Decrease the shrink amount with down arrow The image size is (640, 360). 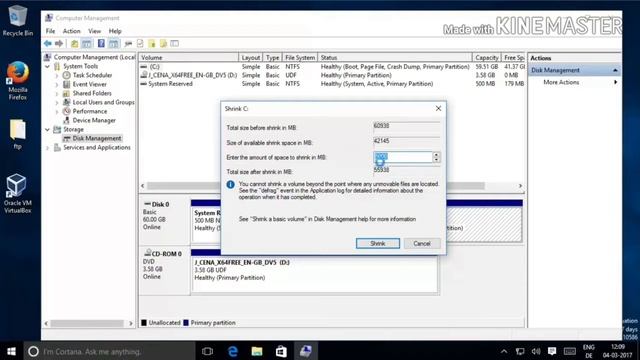pyautogui.click(x=436, y=160)
